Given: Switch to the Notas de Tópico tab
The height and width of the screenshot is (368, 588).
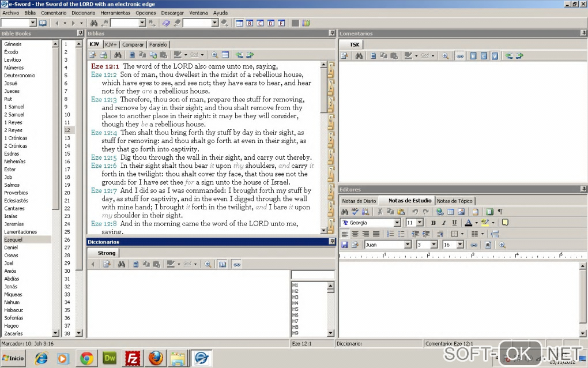Looking at the screenshot, I should point(454,201).
